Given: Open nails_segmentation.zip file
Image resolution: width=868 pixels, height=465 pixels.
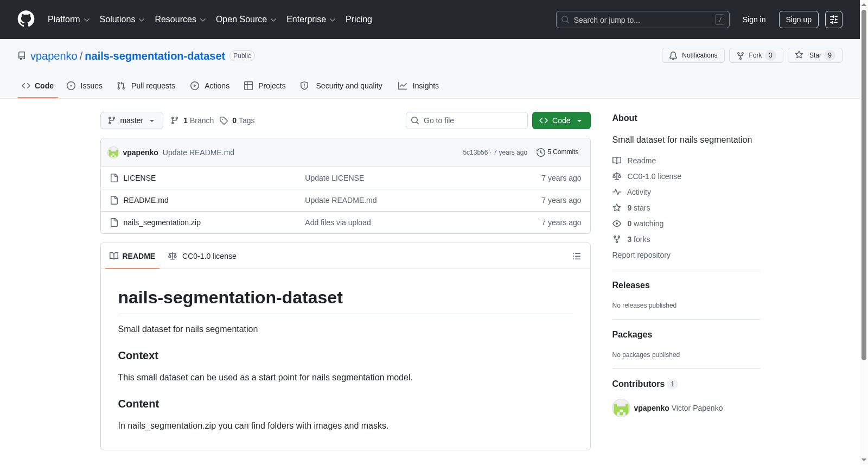Looking at the screenshot, I should point(162,222).
